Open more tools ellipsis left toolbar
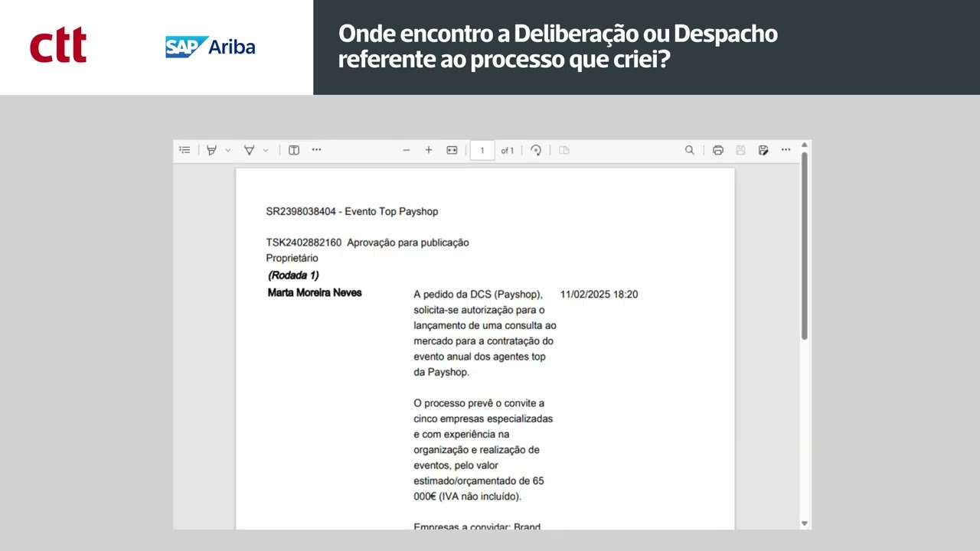980x551 pixels. pyautogui.click(x=316, y=150)
